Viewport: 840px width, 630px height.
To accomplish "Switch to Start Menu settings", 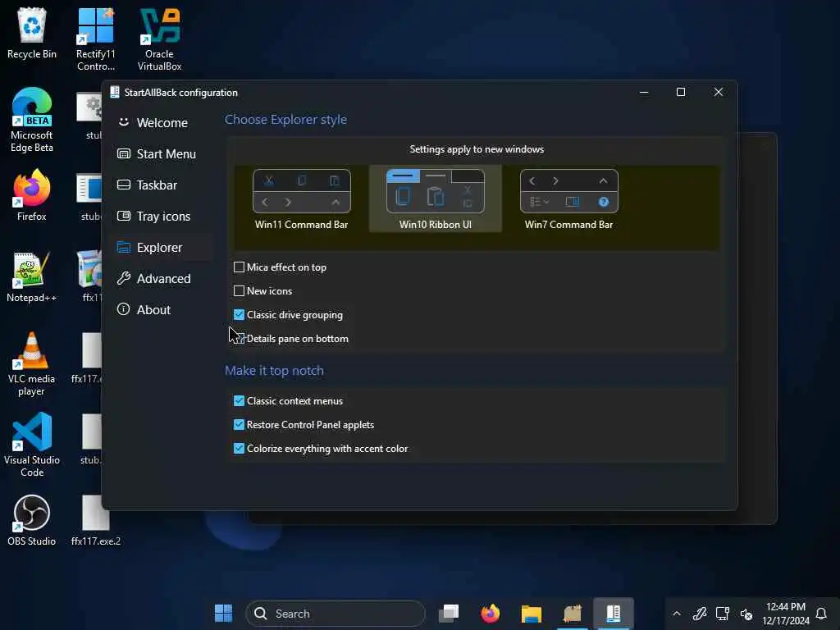I will pos(161,153).
